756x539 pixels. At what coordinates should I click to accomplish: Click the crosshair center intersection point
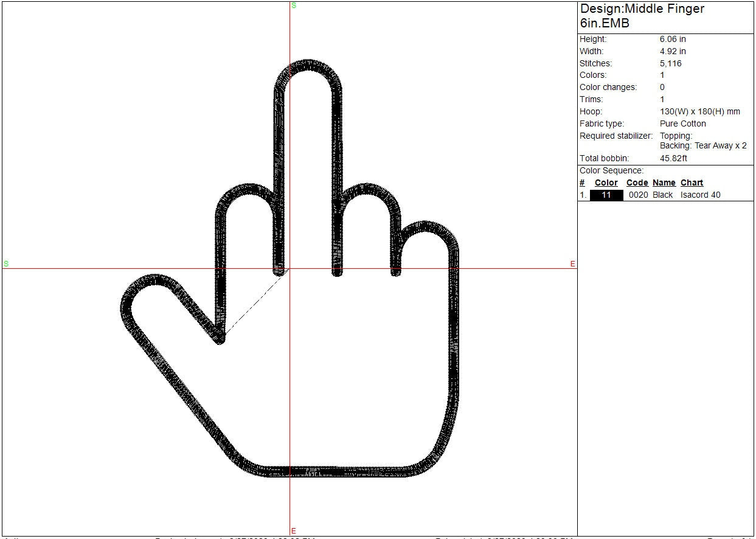pos(290,268)
